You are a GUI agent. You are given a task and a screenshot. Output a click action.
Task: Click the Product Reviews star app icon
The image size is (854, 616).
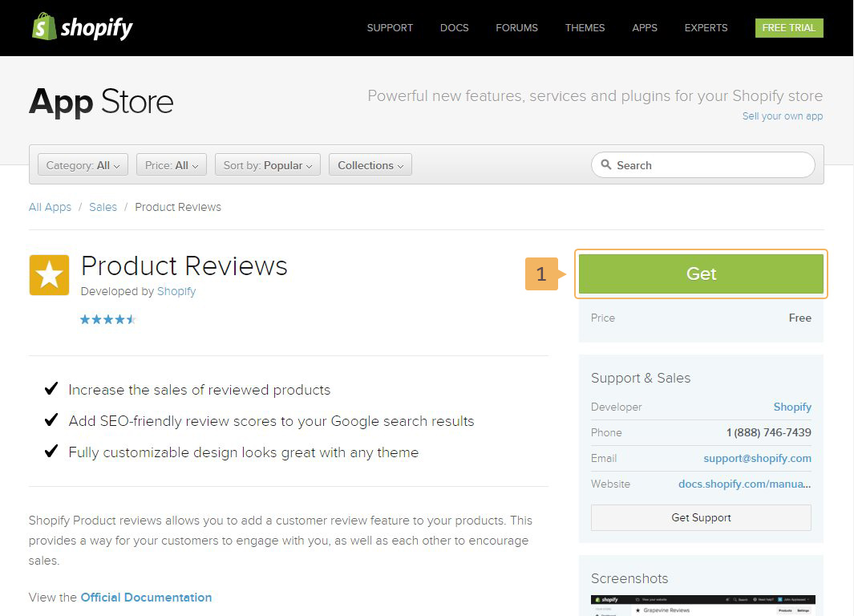[x=49, y=275]
